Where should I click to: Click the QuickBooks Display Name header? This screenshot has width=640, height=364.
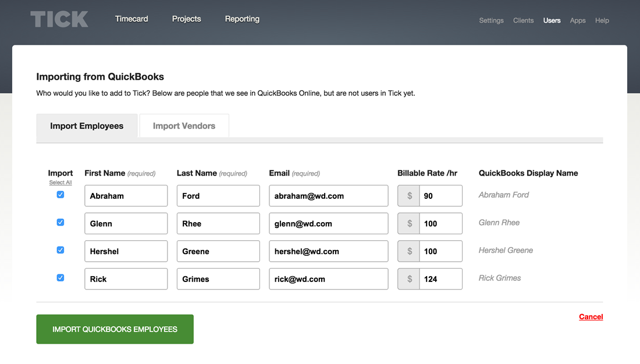pyautogui.click(x=528, y=173)
